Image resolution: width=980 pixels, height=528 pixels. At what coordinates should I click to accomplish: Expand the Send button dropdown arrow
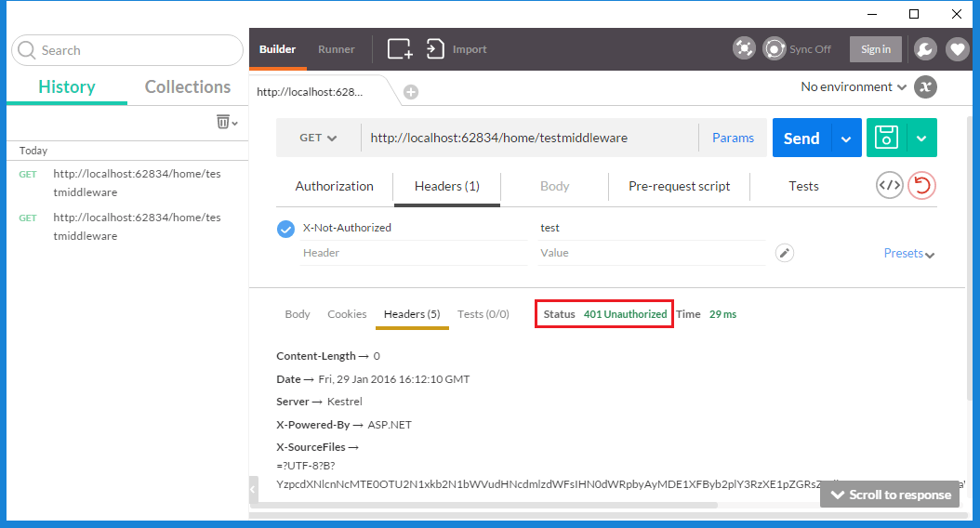click(846, 139)
